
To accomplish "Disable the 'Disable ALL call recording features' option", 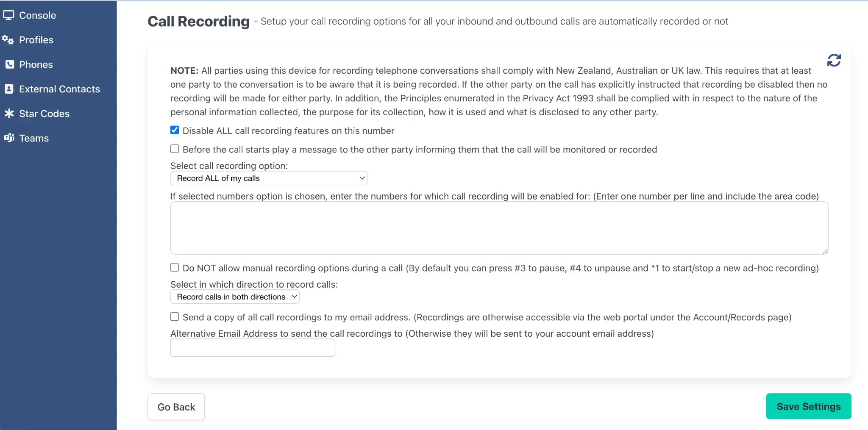I will point(174,130).
